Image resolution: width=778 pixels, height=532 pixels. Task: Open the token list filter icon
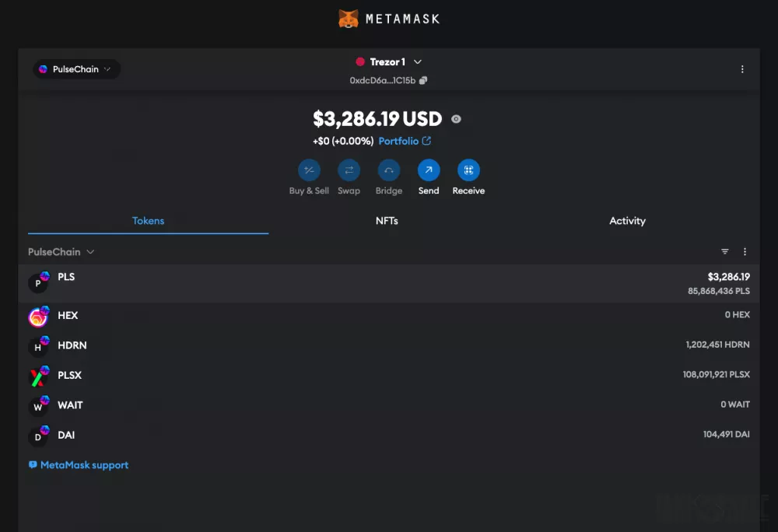click(725, 252)
